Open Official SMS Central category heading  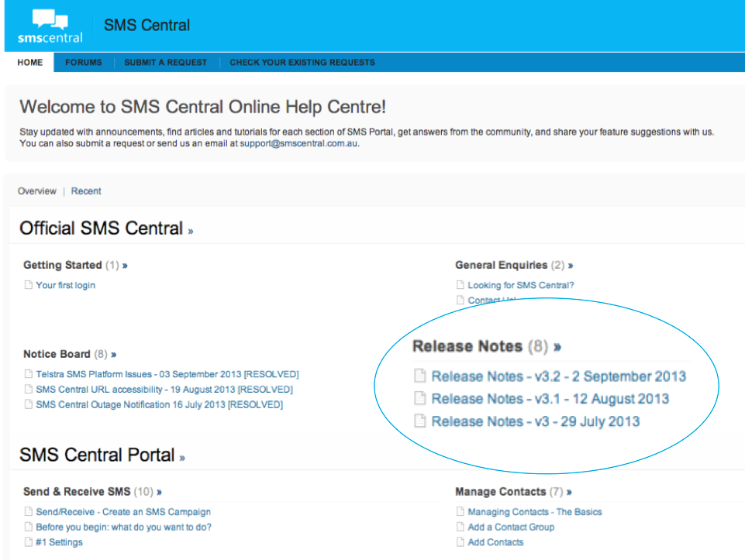click(101, 228)
